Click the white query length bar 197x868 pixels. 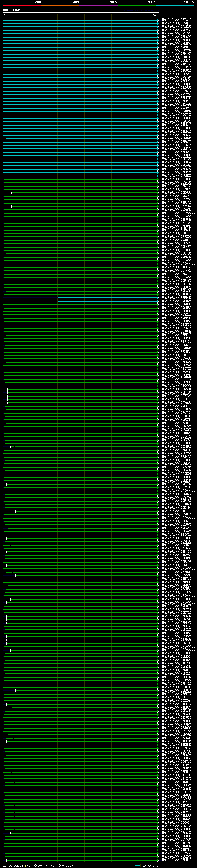(81, 13)
